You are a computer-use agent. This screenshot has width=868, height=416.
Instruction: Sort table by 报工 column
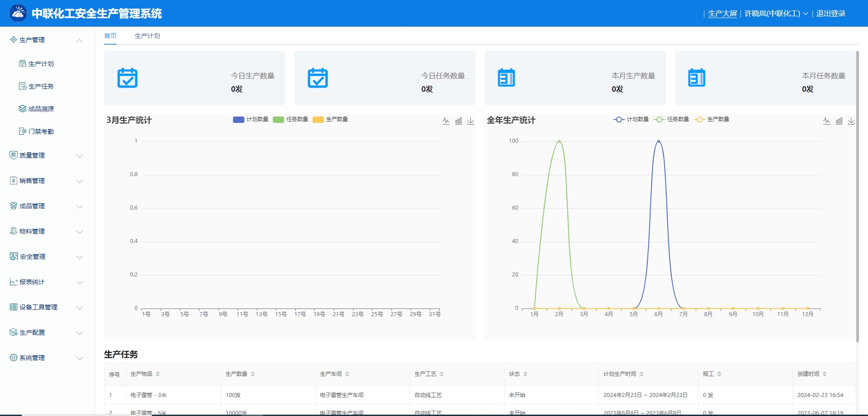click(x=719, y=374)
